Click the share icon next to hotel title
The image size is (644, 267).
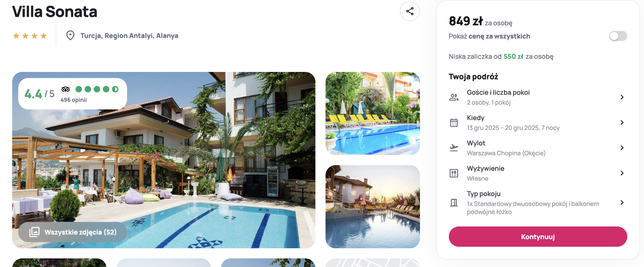[410, 11]
